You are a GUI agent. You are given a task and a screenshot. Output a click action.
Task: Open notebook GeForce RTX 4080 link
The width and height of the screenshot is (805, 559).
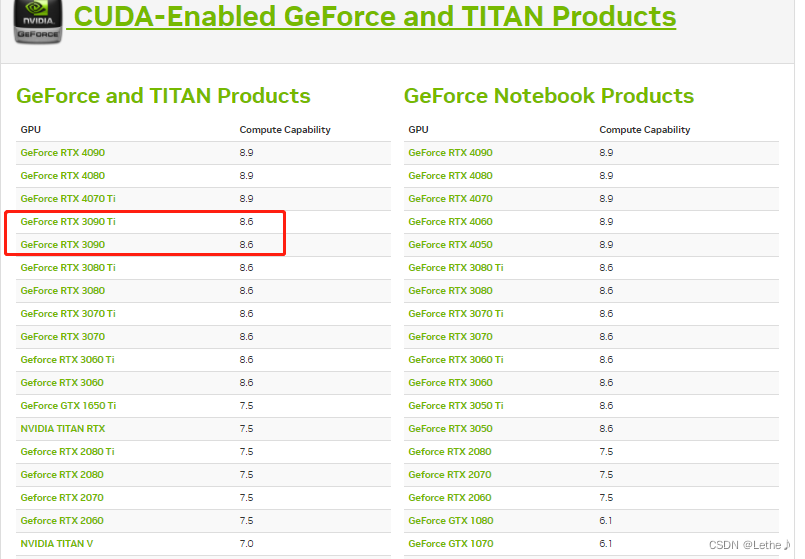(450, 176)
